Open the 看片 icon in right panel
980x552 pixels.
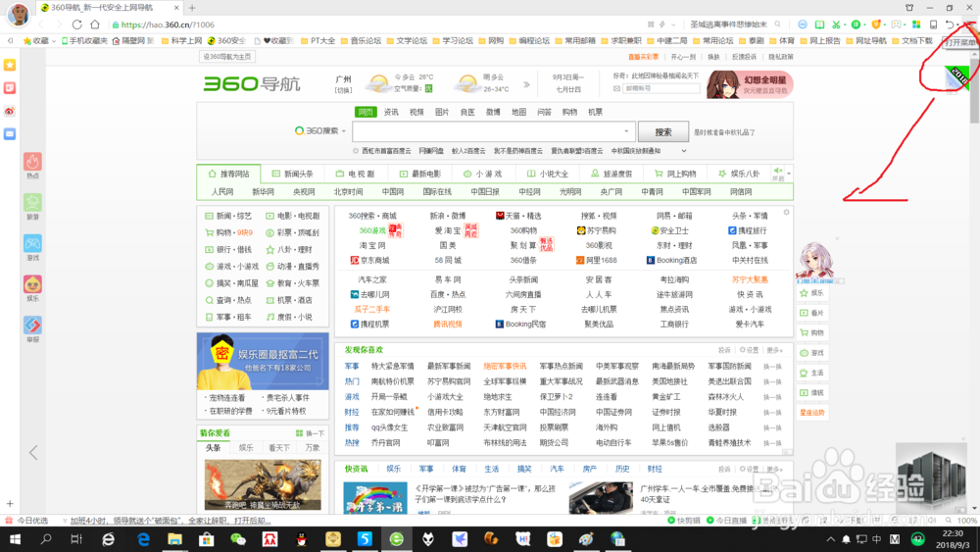812,313
